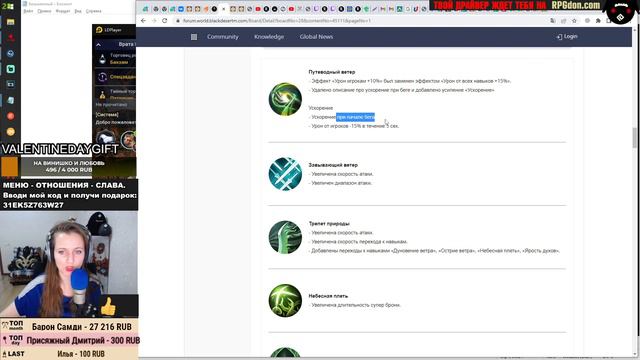This screenshot has height=360, width=640.
Task: Click 'Увеличена длительность супер брони' line
Action: (x=355, y=305)
